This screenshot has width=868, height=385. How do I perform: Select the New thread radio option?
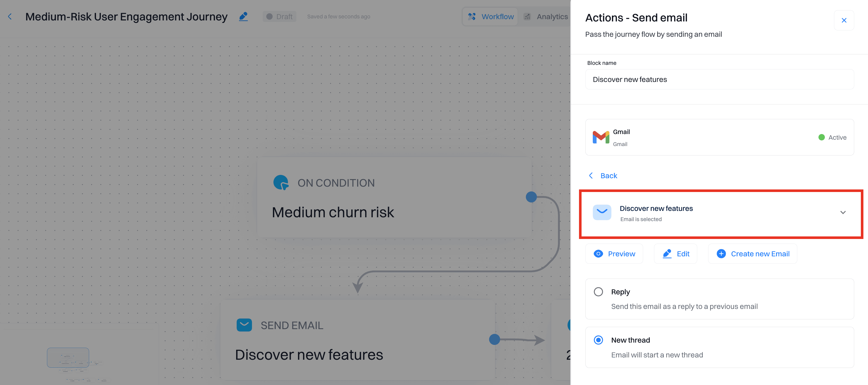click(598, 340)
